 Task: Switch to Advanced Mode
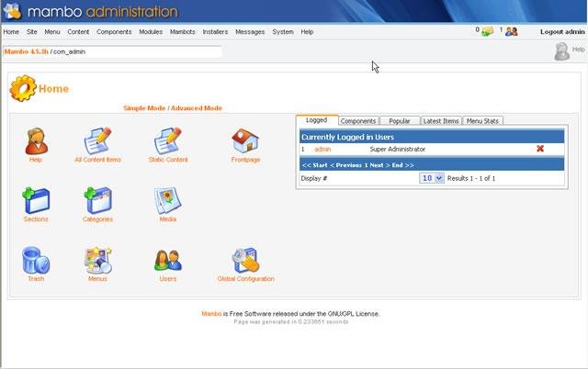click(x=198, y=108)
